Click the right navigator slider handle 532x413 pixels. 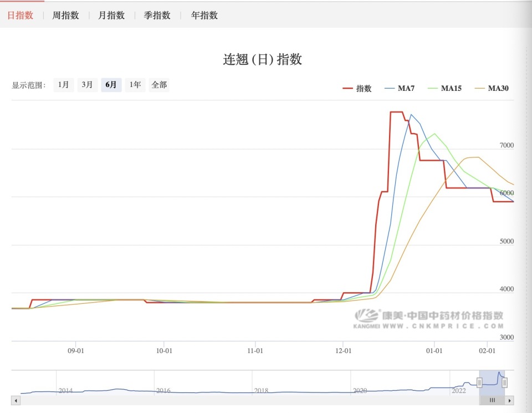[505, 383]
